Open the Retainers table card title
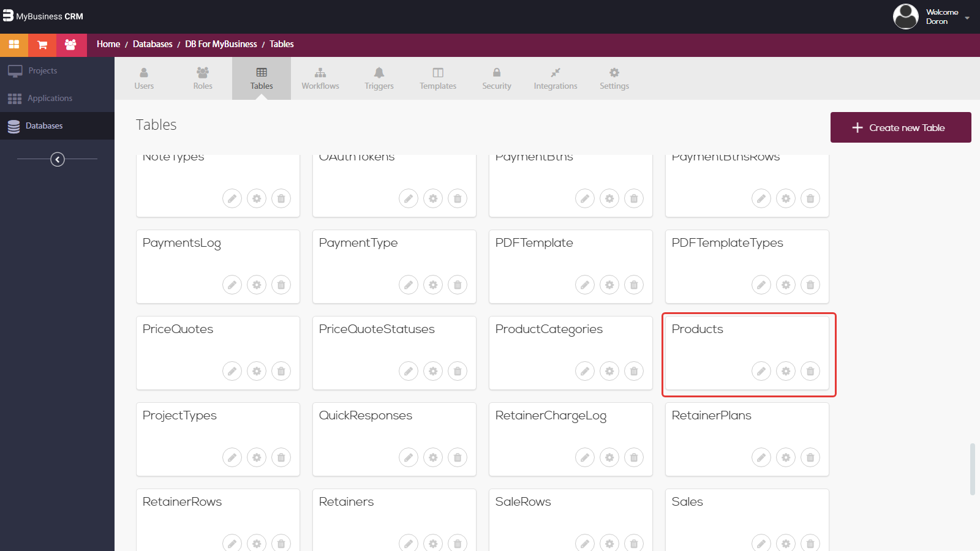 [346, 501]
